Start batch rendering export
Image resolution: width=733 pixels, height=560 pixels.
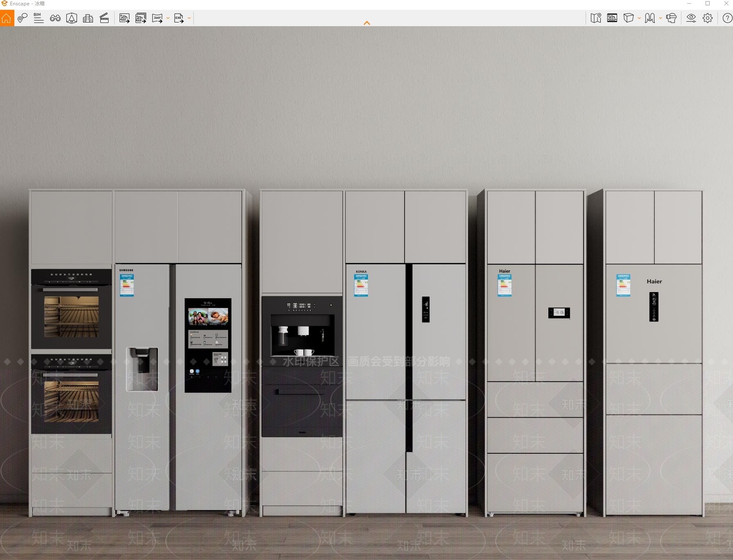[x=141, y=18]
